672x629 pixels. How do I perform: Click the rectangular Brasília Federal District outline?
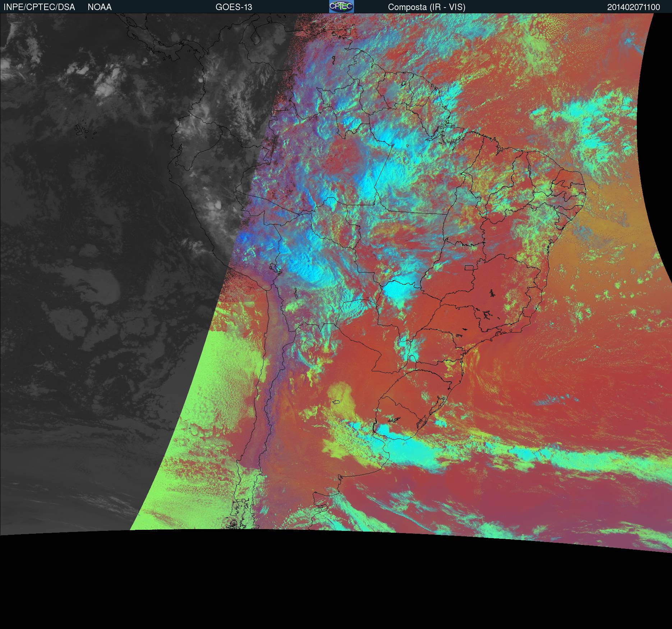(469, 267)
